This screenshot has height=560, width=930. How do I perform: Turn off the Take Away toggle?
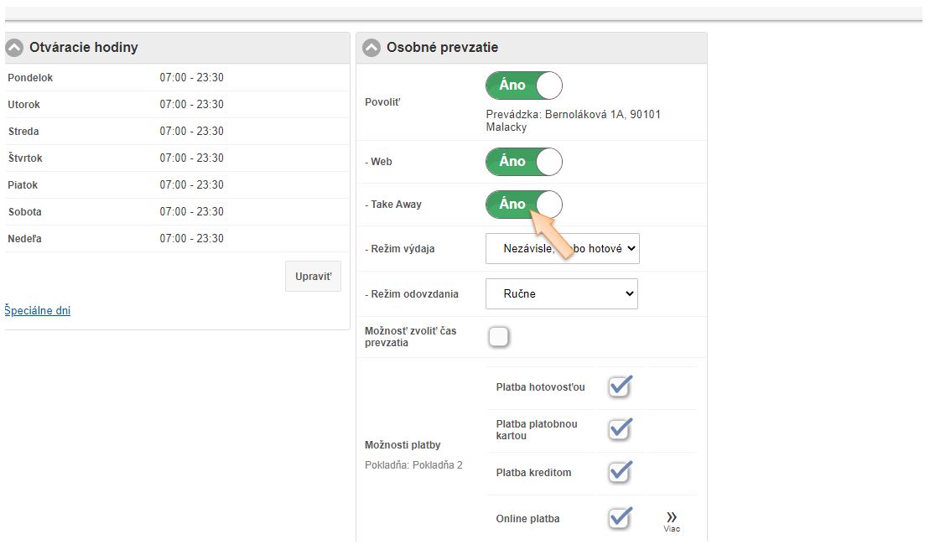point(524,204)
